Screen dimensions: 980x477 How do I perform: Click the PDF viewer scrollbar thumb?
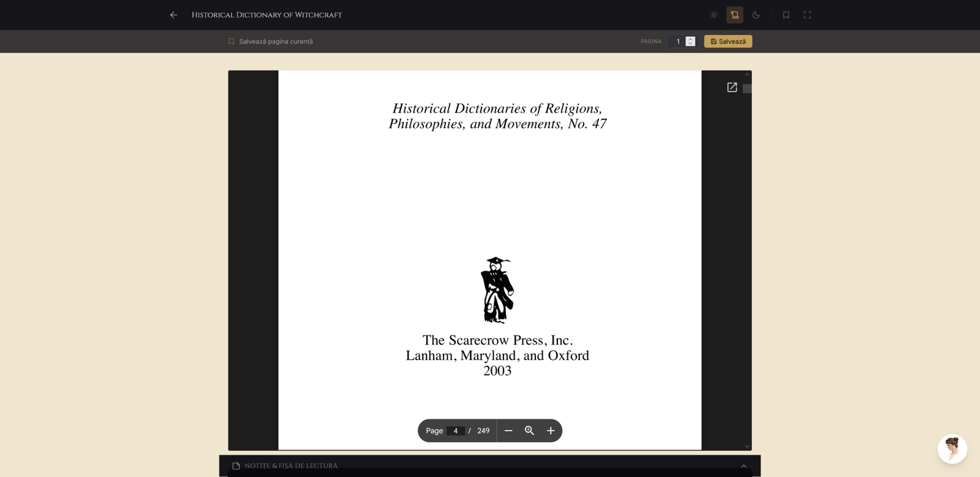pos(747,89)
